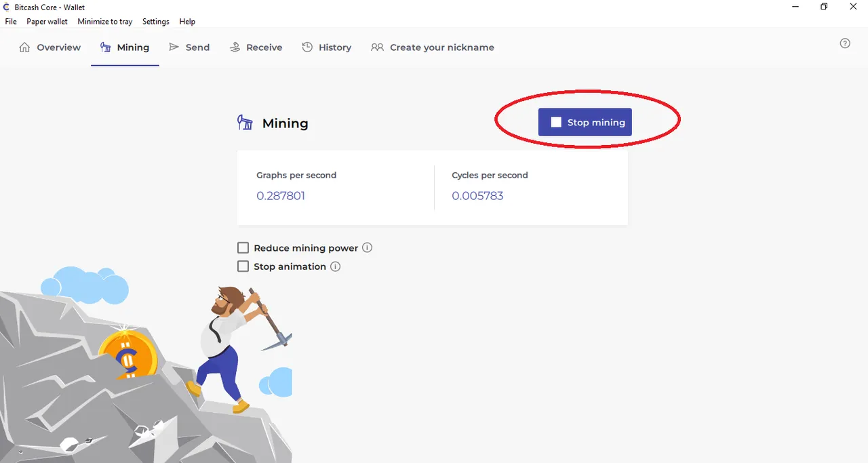Click the nickname people icon
Viewport: 868px width, 463px height.
click(x=377, y=47)
